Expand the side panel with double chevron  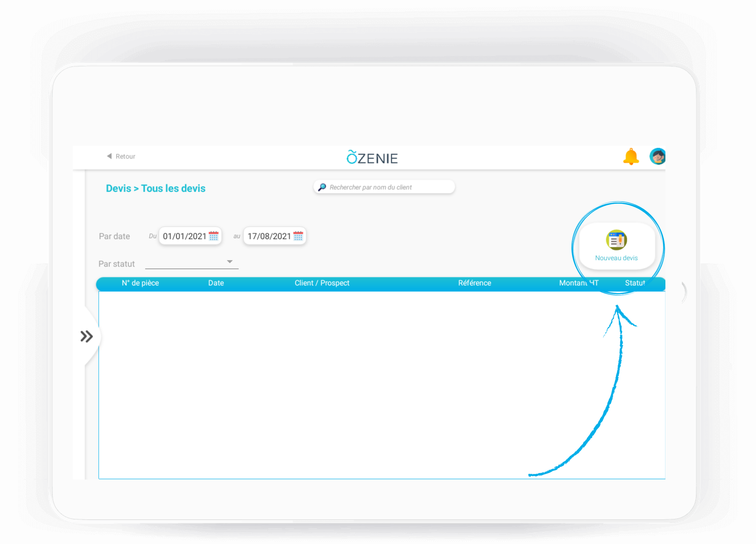tap(87, 336)
